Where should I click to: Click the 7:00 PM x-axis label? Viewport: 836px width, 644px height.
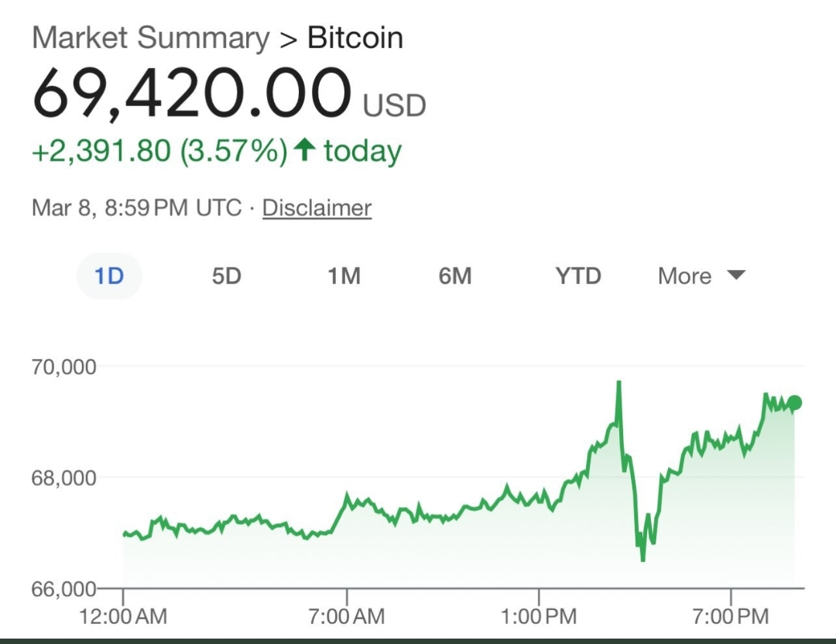pyautogui.click(x=731, y=617)
